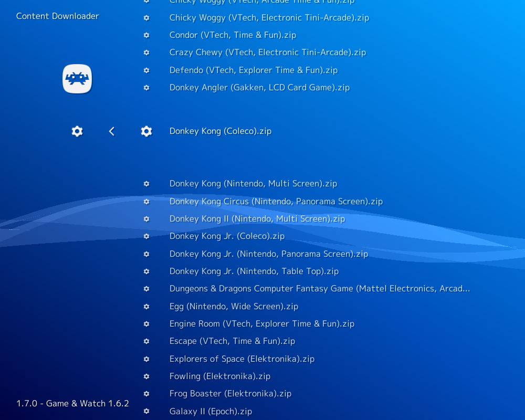
Task: Click the gear icon next to Escape
Action: click(x=146, y=341)
